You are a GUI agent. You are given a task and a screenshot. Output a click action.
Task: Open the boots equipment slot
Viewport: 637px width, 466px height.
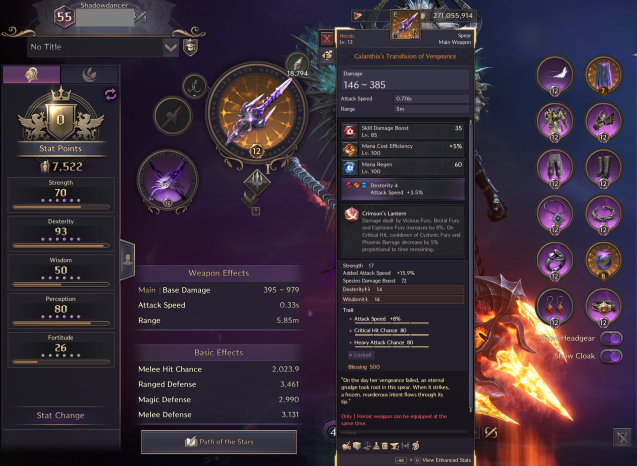click(603, 168)
